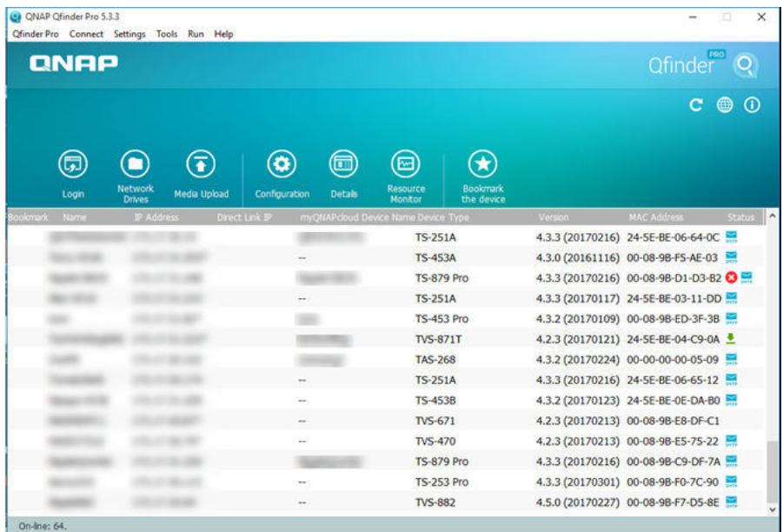Open the Configuration tool
Image resolution: width=783 pixels, height=532 pixels.
[282, 175]
